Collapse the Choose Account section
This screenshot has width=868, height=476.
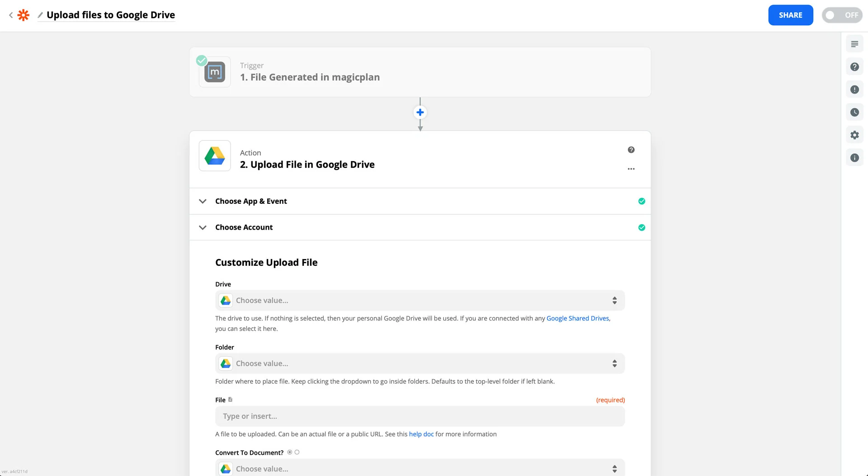pyautogui.click(x=203, y=227)
